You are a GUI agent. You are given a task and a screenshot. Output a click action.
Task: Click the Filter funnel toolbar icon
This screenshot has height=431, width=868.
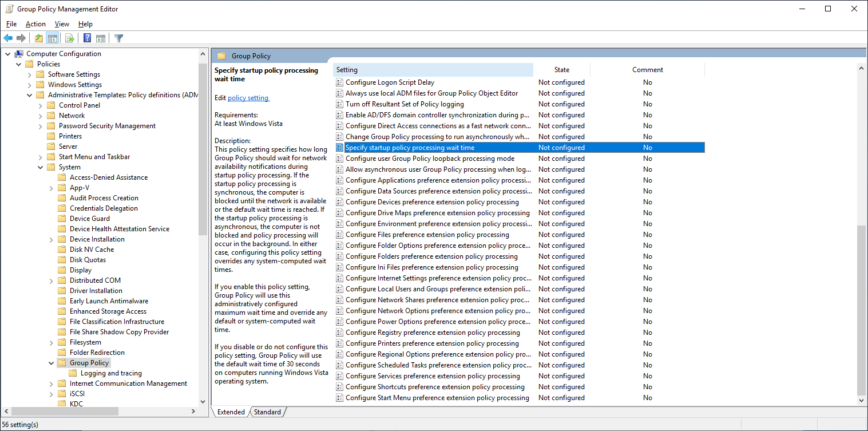(x=118, y=38)
